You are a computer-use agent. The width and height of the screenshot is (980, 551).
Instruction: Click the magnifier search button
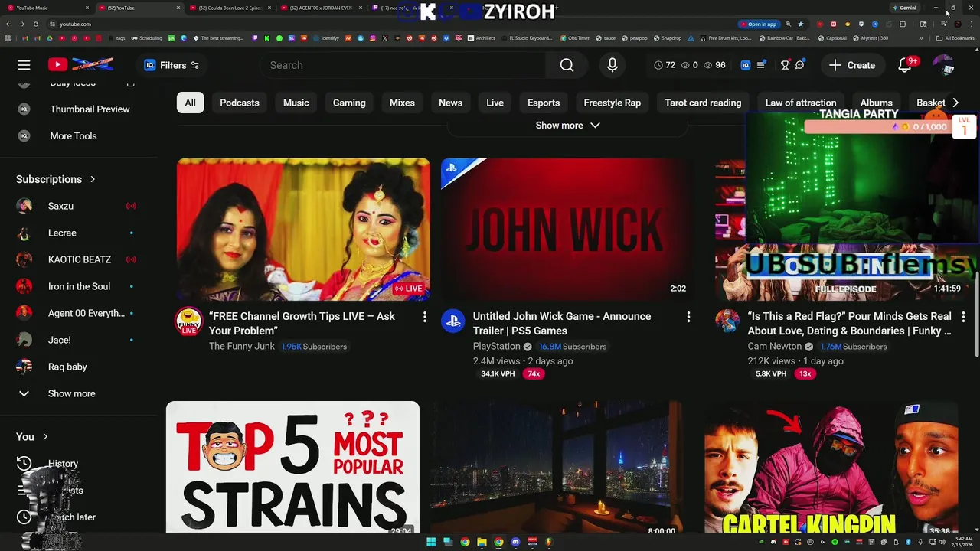point(567,65)
